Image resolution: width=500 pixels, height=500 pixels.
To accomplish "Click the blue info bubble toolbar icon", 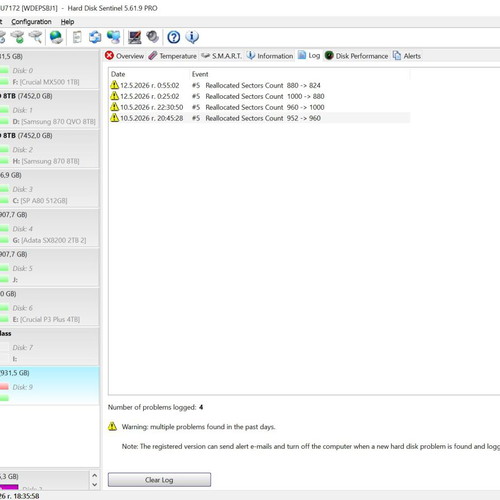I will [192, 37].
